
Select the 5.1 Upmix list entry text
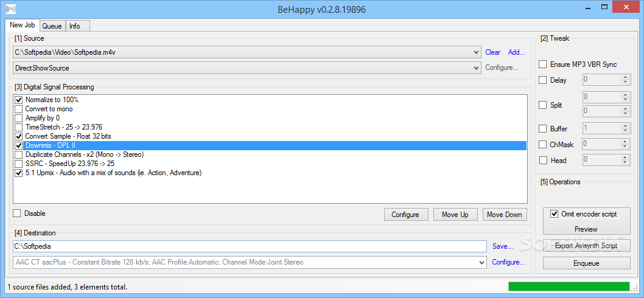pyautogui.click(x=113, y=173)
